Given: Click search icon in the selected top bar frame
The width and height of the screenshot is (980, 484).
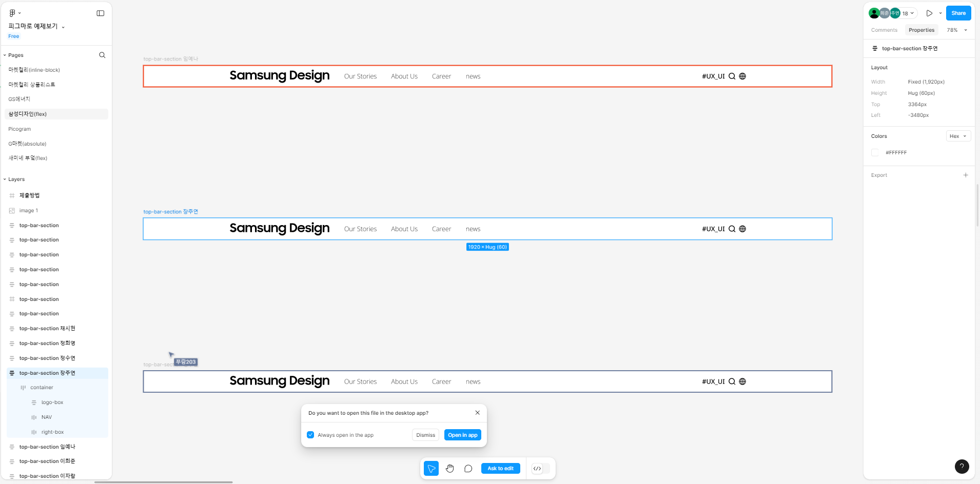Looking at the screenshot, I should click(732, 229).
